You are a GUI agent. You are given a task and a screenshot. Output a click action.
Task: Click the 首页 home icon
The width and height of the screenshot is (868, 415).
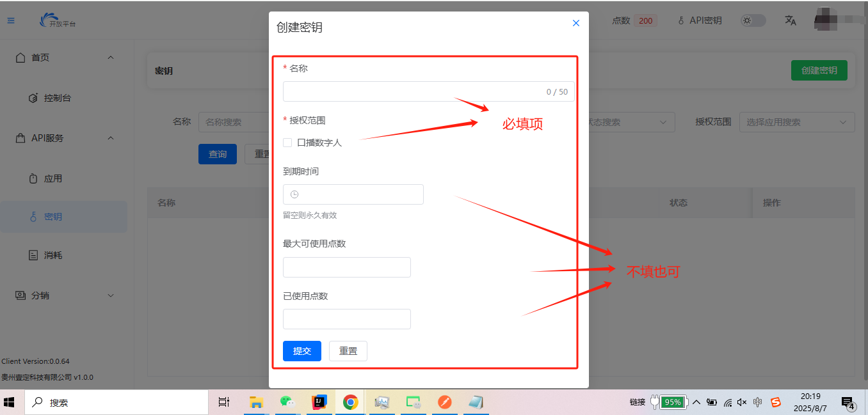20,58
